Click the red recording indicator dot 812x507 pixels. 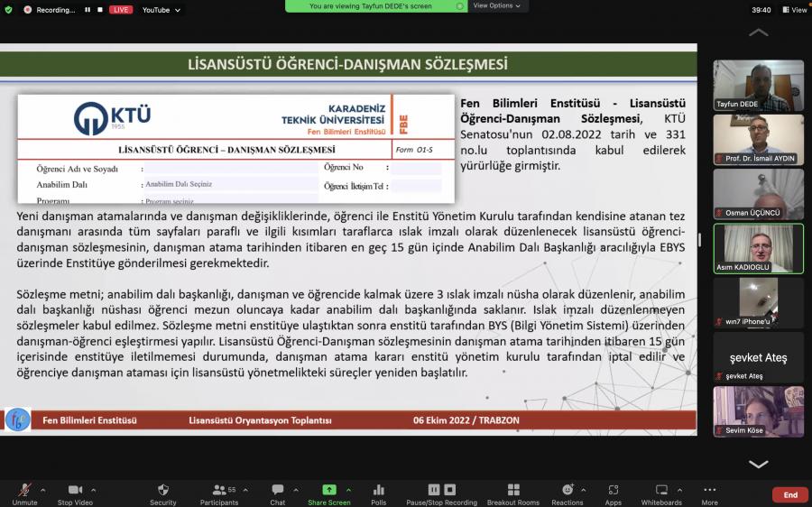(x=27, y=10)
